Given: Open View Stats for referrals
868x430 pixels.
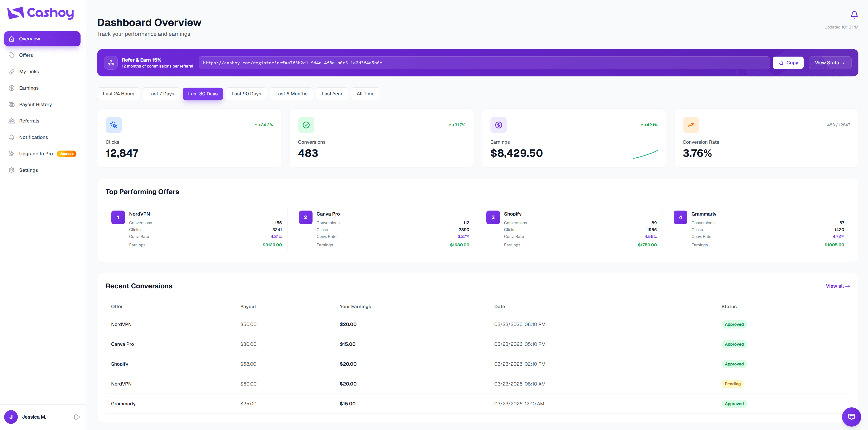Looking at the screenshot, I should [830, 63].
